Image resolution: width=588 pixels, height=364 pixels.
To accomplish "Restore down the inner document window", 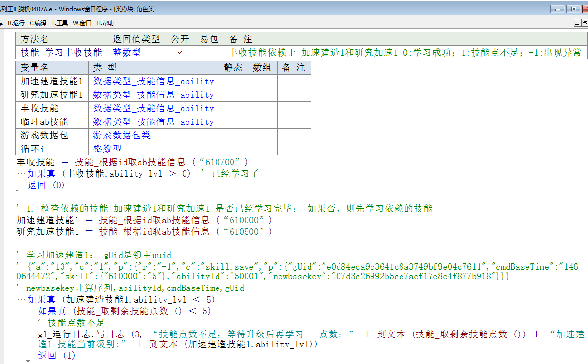I will click(585, 23).
